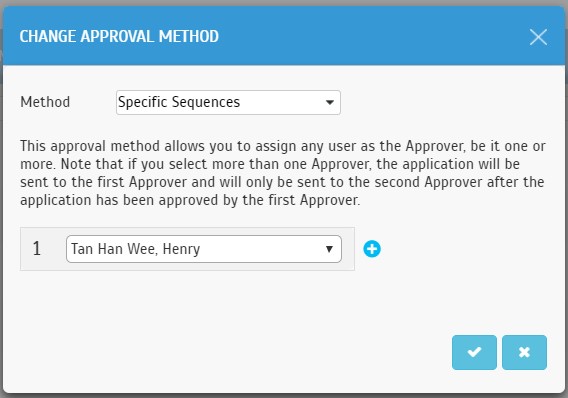Click the approval method description paragraph

283,173
